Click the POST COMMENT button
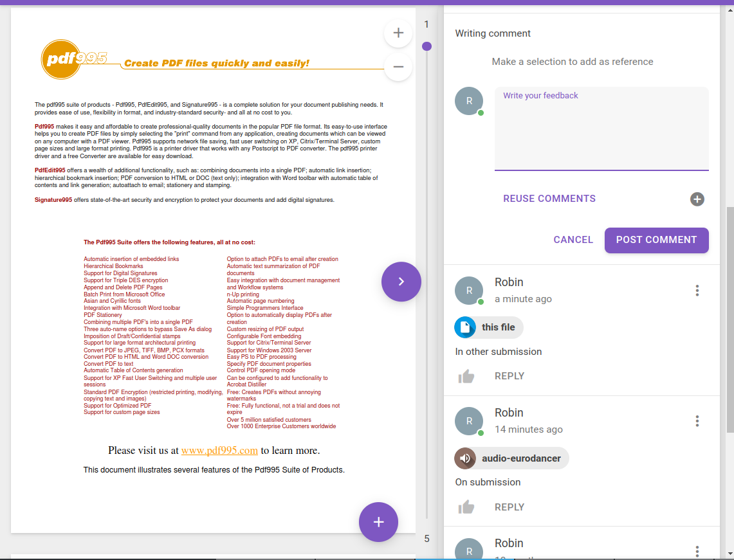Screen dimensions: 734x560 coord(656,240)
